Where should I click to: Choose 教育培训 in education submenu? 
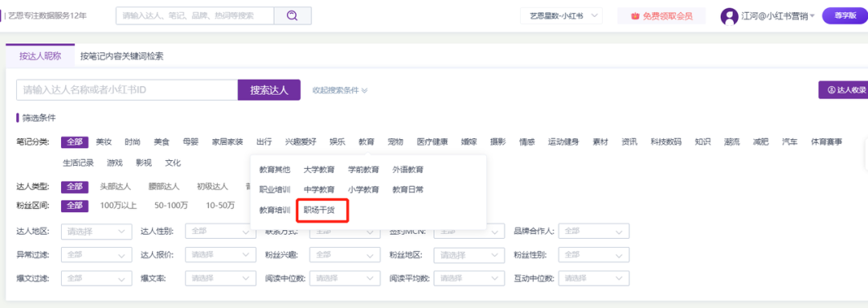pos(275,210)
